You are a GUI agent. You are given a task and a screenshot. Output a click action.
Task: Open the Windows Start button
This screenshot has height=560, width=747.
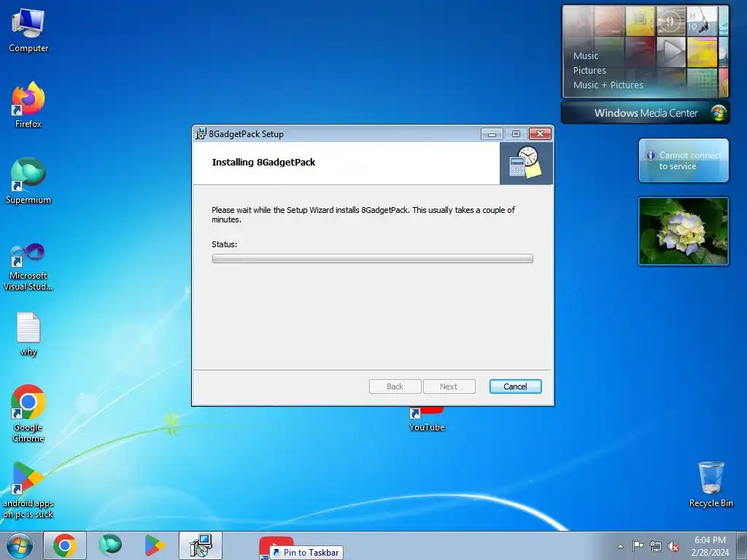pos(20,545)
